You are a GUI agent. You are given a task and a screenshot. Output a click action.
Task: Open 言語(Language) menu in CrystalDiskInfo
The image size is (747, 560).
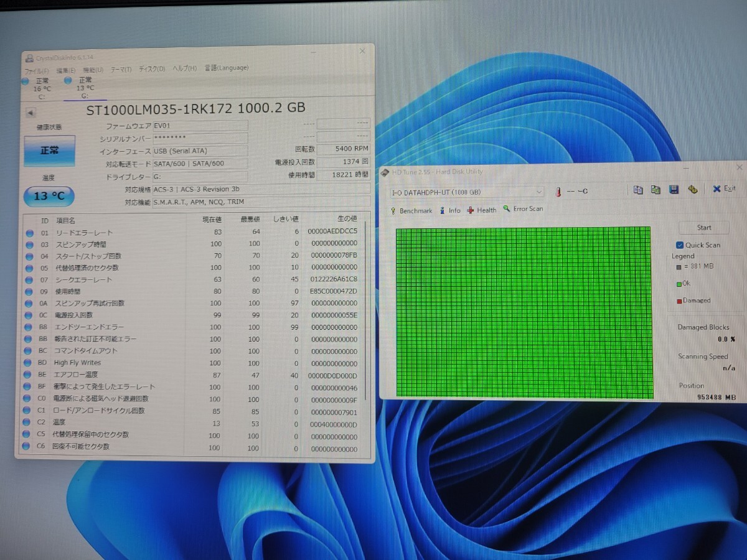click(x=225, y=67)
